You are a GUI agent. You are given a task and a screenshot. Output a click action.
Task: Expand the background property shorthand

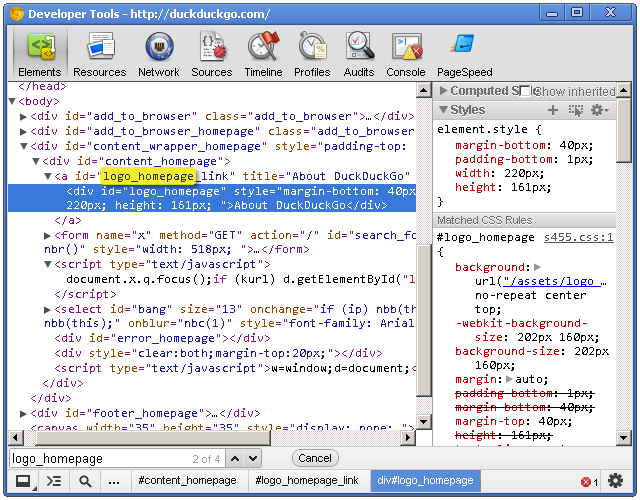pos(538,267)
